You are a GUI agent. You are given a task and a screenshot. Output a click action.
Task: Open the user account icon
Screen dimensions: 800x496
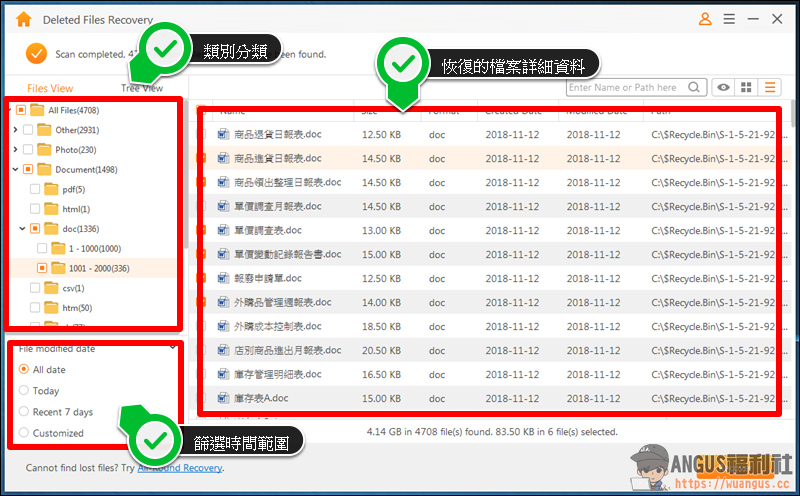click(705, 19)
